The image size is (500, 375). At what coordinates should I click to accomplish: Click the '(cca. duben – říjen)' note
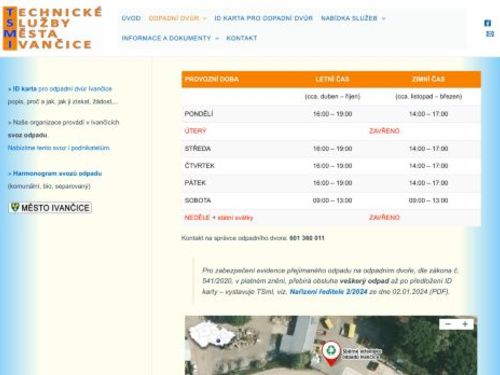click(x=332, y=97)
